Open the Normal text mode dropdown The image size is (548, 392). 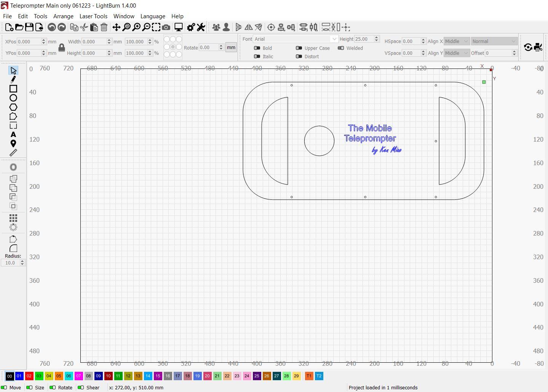(494, 41)
